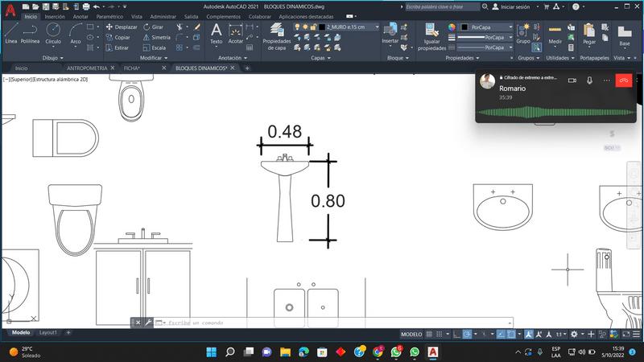The width and height of the screenshot is (644, 362).
Task: Click the Base view tool
Action: pos(625,36)
